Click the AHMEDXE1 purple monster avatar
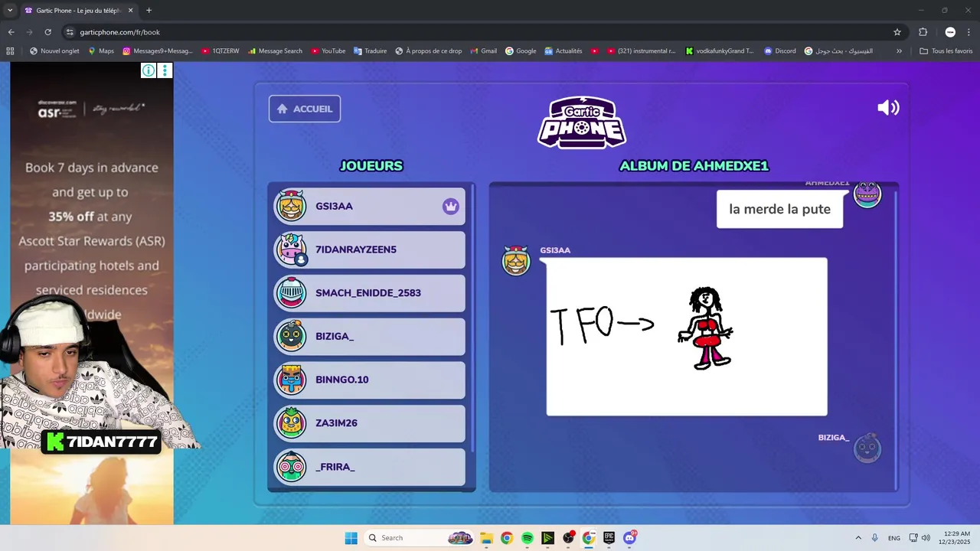This screenshot has height=551, width=980. click(x=867, y=194)
